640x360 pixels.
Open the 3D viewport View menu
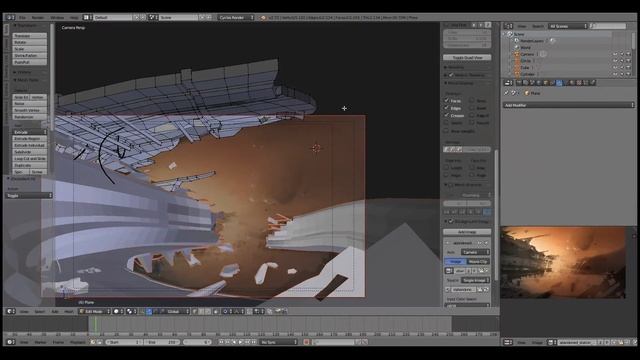[24, 311]
